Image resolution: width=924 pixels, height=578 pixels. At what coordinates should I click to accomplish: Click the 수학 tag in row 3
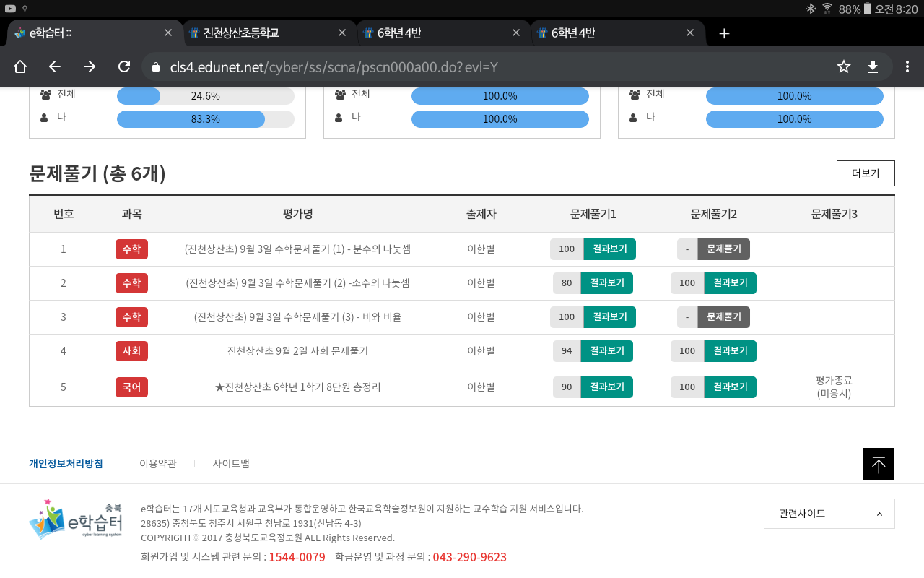click(131, 317)
